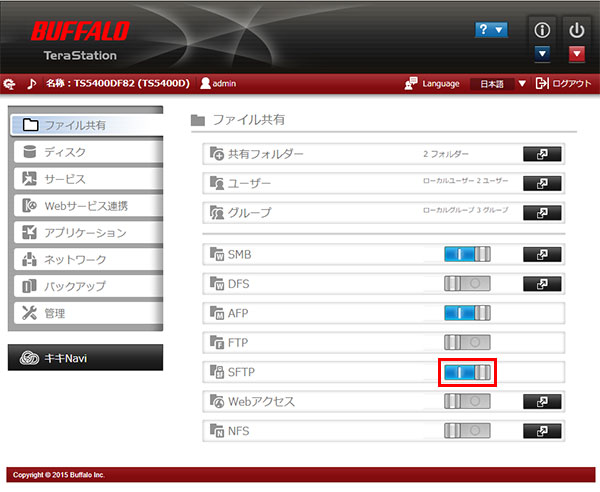Click the SMB row icon
The image size is (600, 492).
point(217,254)
